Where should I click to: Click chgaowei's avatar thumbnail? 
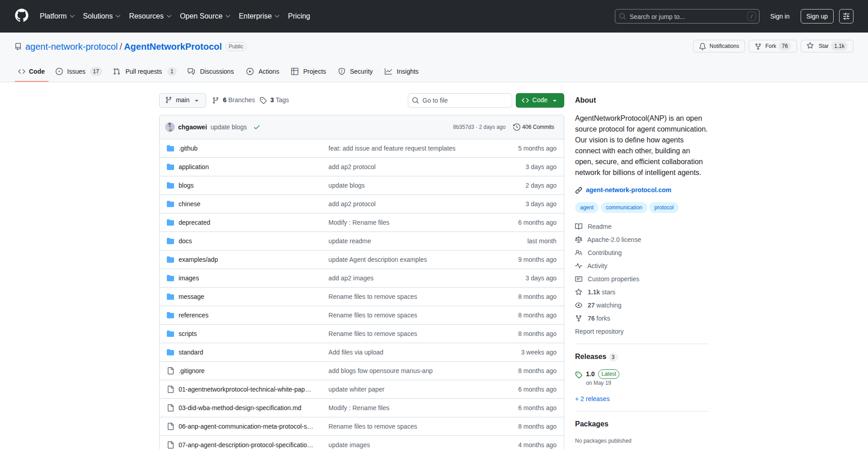tap(170, 127)
